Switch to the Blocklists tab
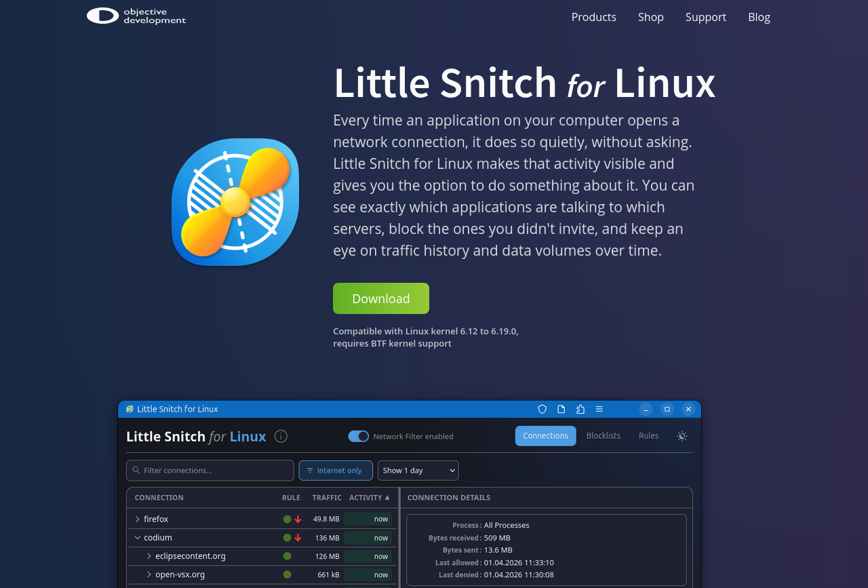 click(x=603, y=435)
